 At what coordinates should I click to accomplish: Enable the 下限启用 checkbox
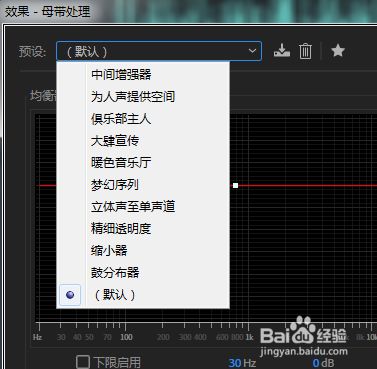(83, 362)
